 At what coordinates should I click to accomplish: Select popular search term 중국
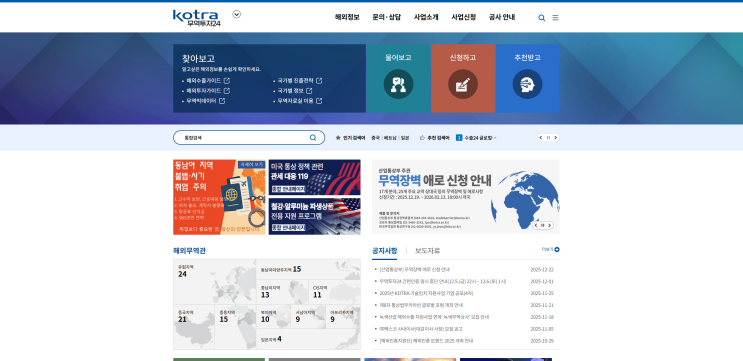(375, 138)
